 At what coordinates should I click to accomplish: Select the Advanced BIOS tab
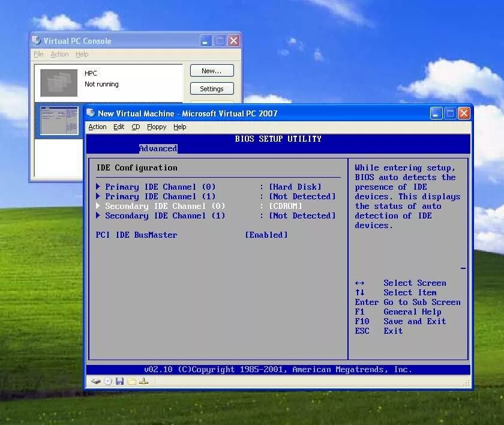pos(158,148)
